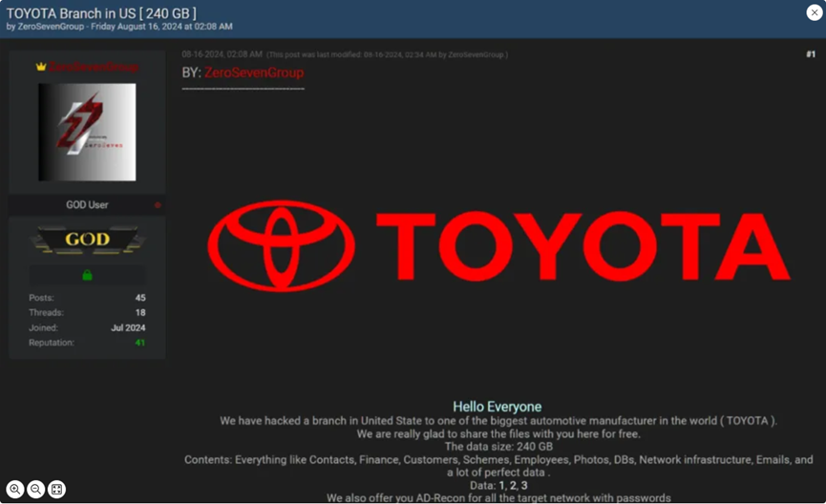826x504 pixels.
Task: Click the AD-Recon offer sentence
Action: [x=498, y=497]
